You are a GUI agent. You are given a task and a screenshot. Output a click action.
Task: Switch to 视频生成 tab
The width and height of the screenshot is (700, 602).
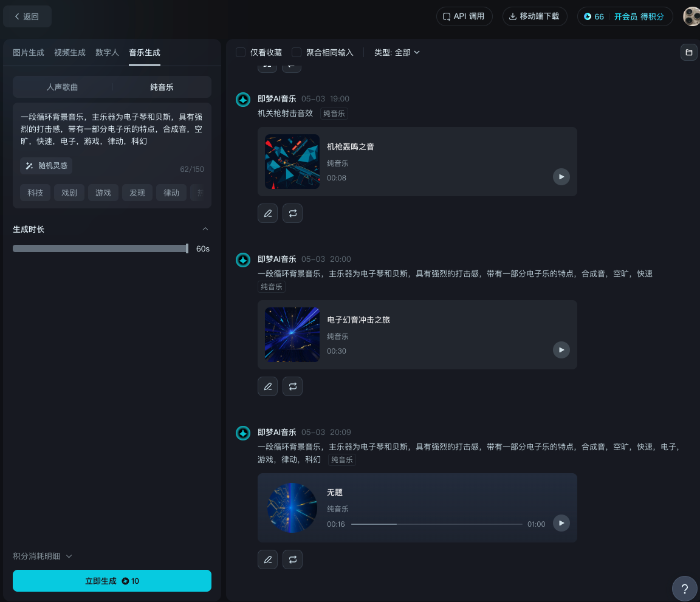[x=70, y=53]
